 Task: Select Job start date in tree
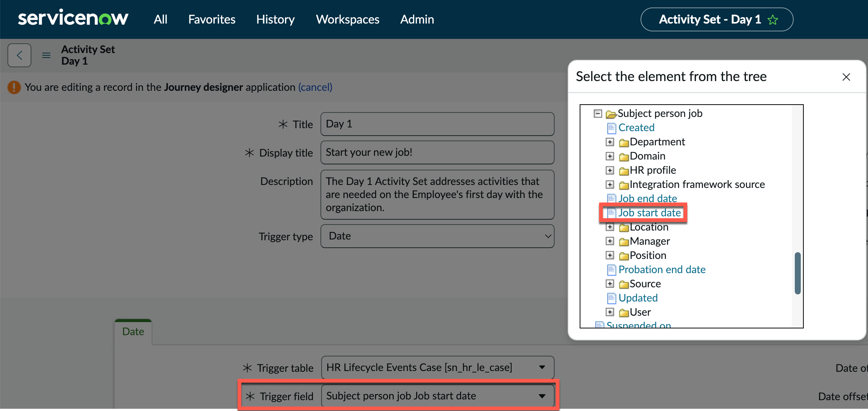[x=650, y=213]
